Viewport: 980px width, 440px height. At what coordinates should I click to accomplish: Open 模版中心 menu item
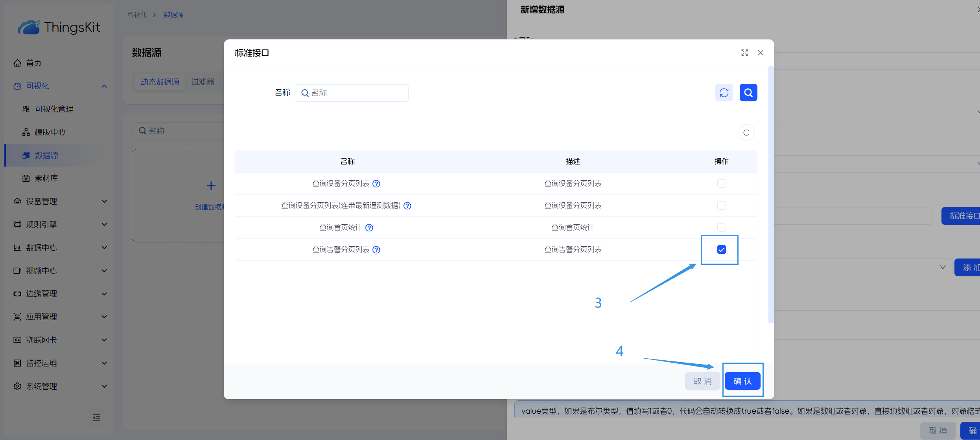[x=50, y=132]
